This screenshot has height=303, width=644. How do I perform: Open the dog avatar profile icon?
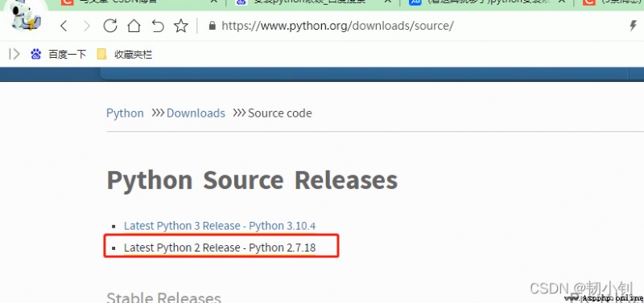(x=25, y=16)
